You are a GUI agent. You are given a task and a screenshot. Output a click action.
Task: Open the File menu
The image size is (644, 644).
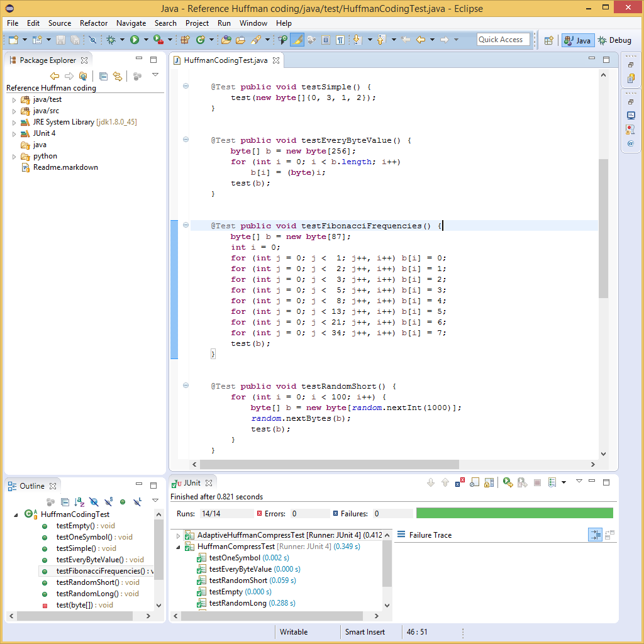point(13,23)
